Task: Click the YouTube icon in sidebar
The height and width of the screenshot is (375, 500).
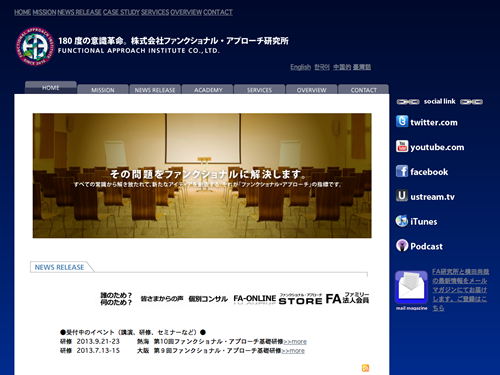Action: pyautogui.click(x=402, y=146)
